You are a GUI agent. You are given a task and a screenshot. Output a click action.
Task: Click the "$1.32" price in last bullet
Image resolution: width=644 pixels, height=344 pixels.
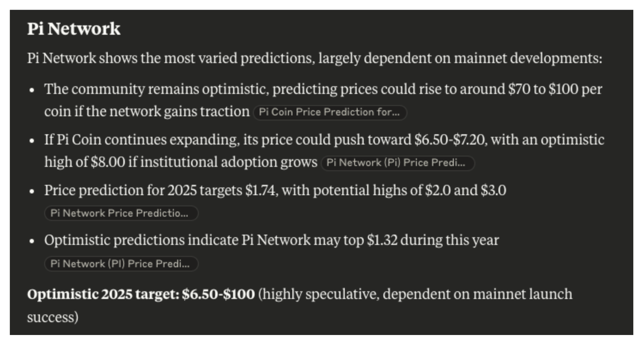point(382,240)
